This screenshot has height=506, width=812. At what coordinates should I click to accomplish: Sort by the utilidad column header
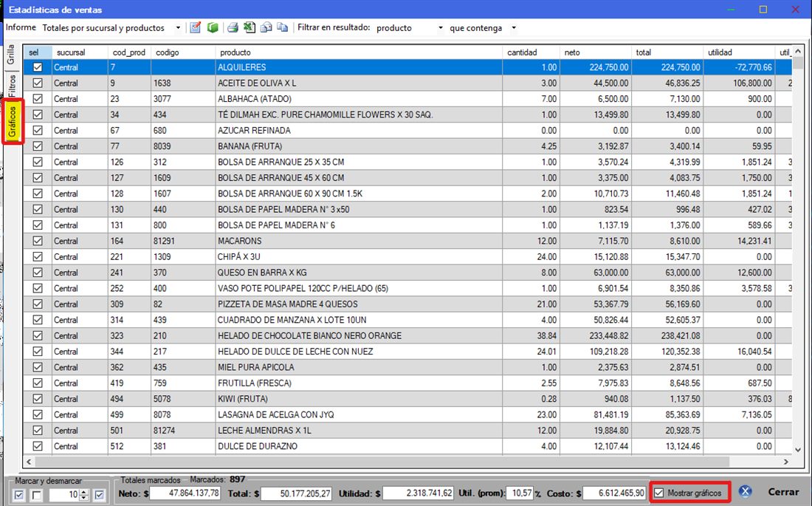pos(739,52)
